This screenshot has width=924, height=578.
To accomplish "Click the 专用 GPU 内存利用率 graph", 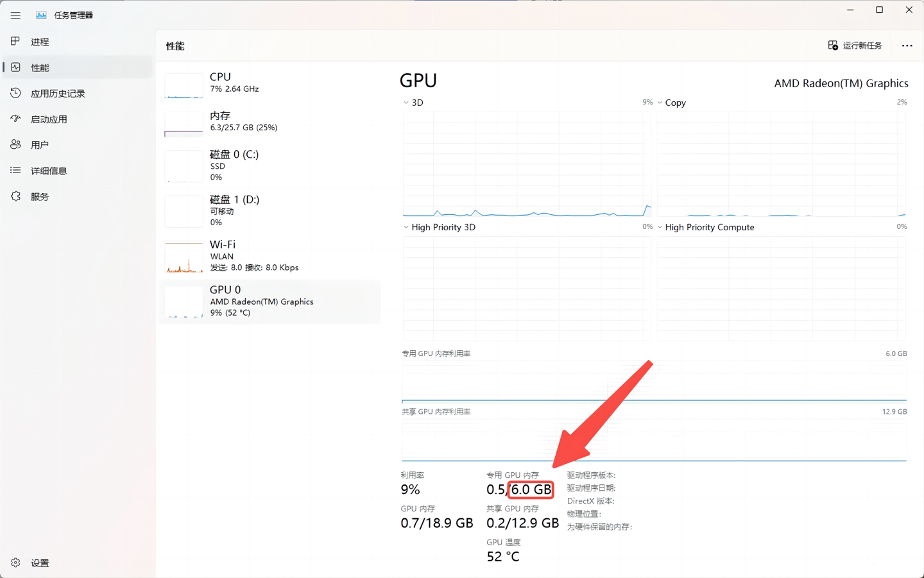I will pos(654,381).
